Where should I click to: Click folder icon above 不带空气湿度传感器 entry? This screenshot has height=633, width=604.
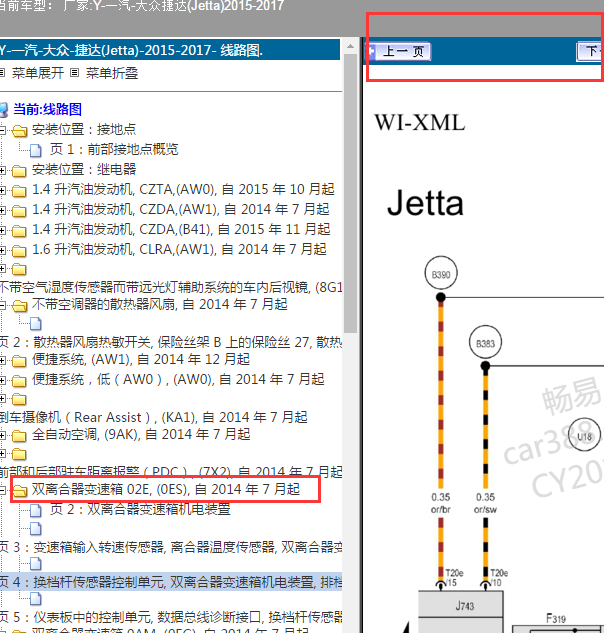tap(19, 269)
